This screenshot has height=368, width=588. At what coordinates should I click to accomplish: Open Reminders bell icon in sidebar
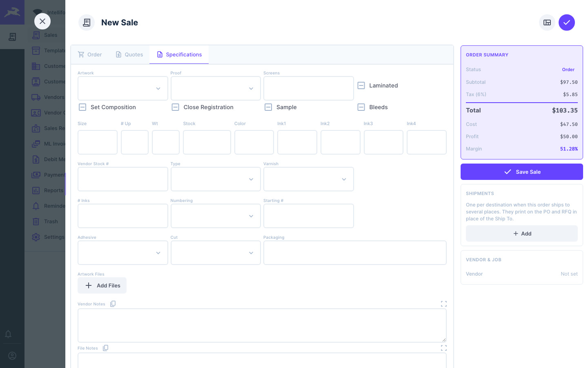coord(36,206)
